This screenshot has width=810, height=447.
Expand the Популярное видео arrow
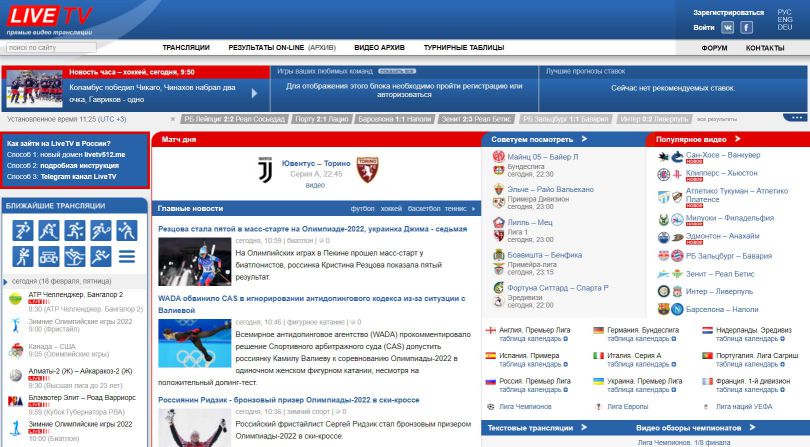click(x=738, y=138)
